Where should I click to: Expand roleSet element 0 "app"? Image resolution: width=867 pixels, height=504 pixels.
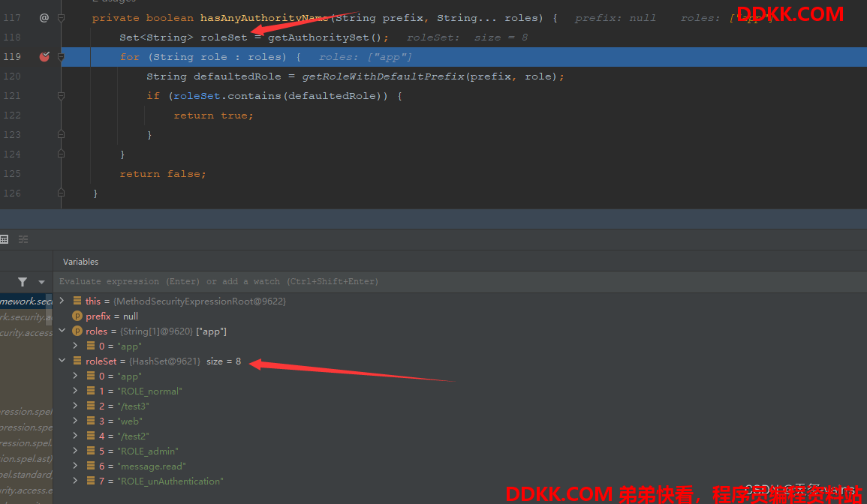pos(75,375)
